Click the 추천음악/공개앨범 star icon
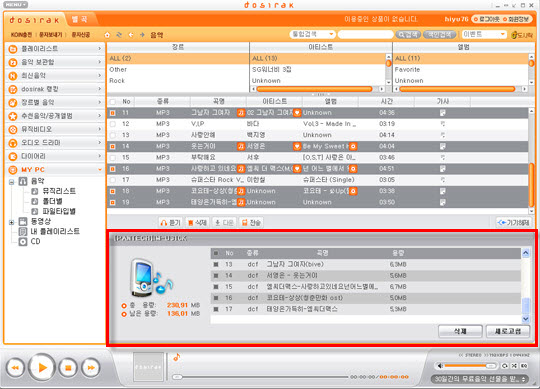The height and width of the screenshot is (389, 540). coord(13,116)
